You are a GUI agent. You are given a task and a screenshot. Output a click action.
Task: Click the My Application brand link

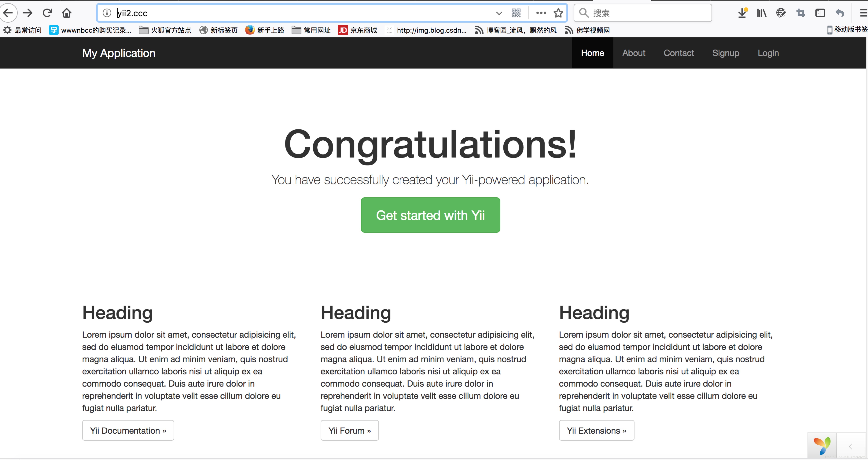(119, 53)
